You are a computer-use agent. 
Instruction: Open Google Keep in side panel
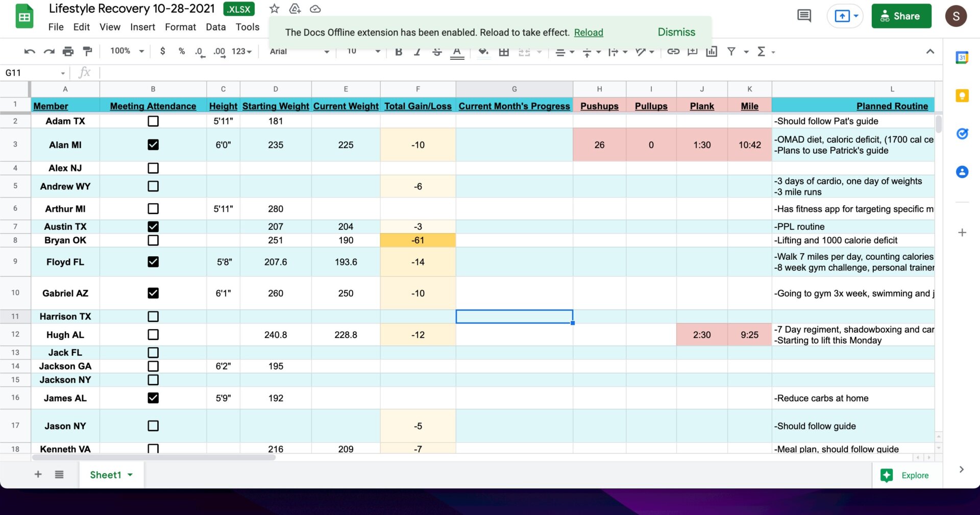(x=962, y=95)
